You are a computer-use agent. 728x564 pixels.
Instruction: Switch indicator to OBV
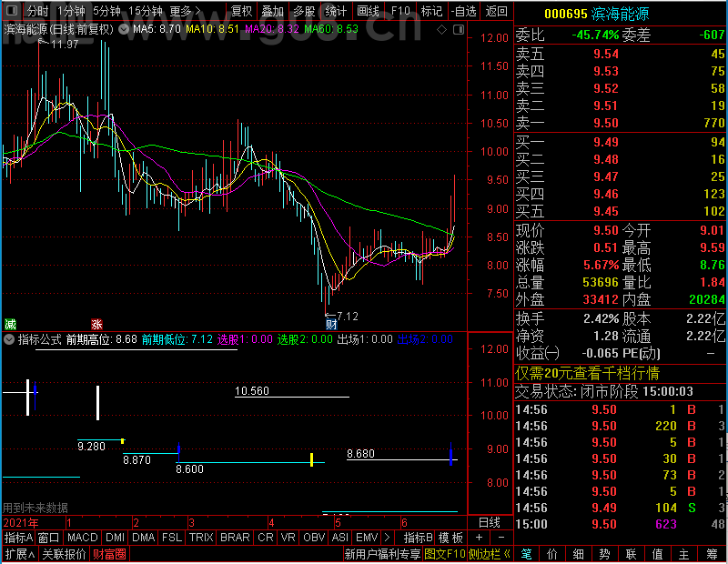[x=314, y=538]
